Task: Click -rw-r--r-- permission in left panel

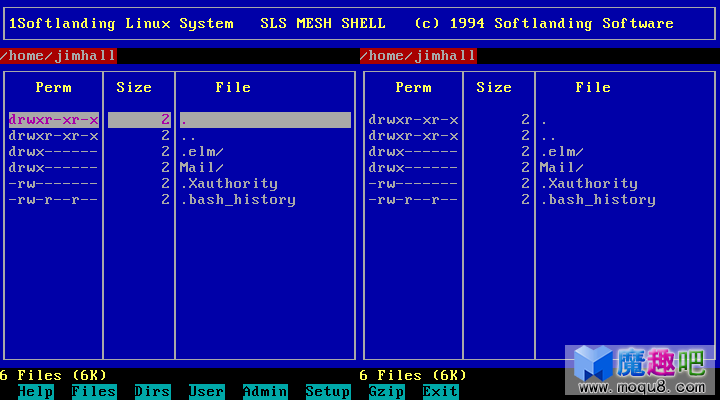Action: coord(53,200)
